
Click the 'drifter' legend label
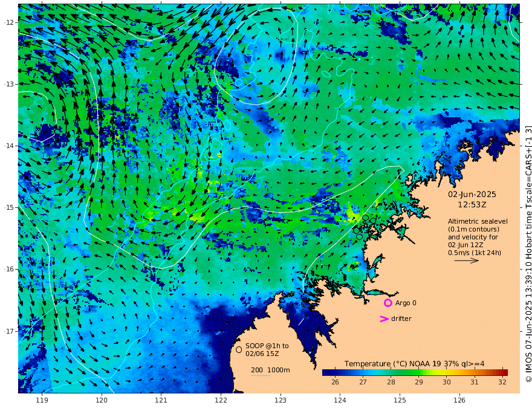[401, 319]
